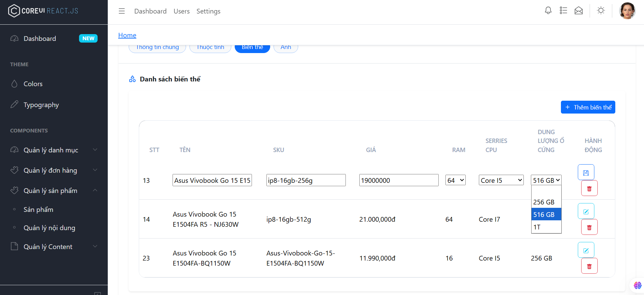644x295 pixels.
Task: Open the task list icon
Action: click(x=563, y=11)
